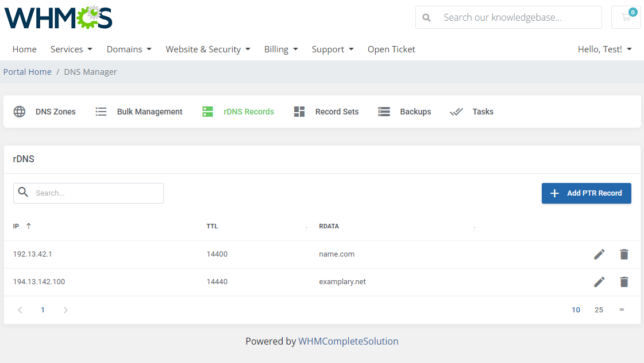This screenshot has height=363, width=644.
Task: Open the shopping cart icon
Action: point(626,17)
